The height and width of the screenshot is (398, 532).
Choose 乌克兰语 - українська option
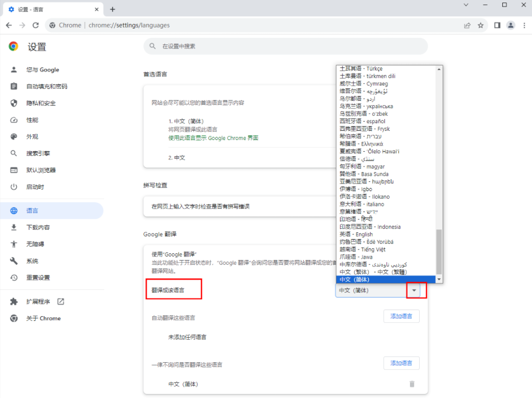(386, 106)
